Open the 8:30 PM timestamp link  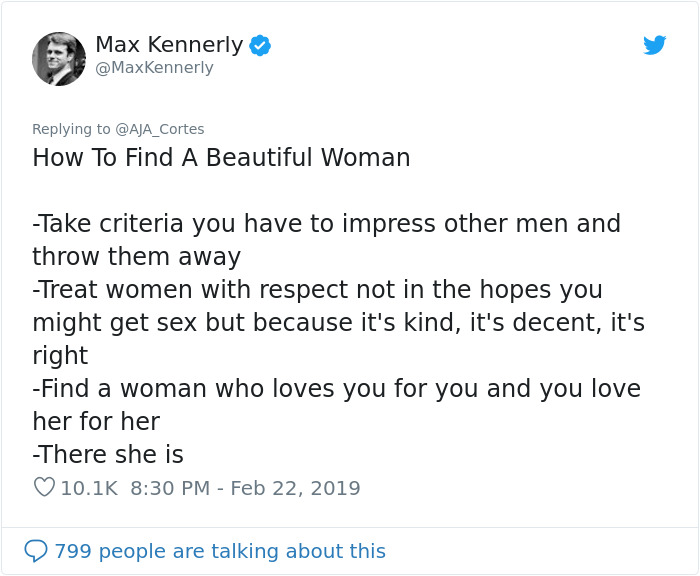(170, 488)
